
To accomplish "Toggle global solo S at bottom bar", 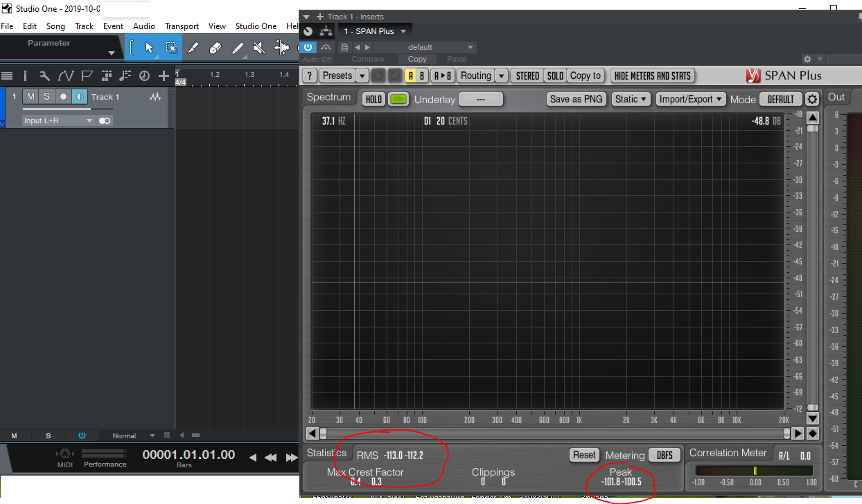I will pos(49,435).
